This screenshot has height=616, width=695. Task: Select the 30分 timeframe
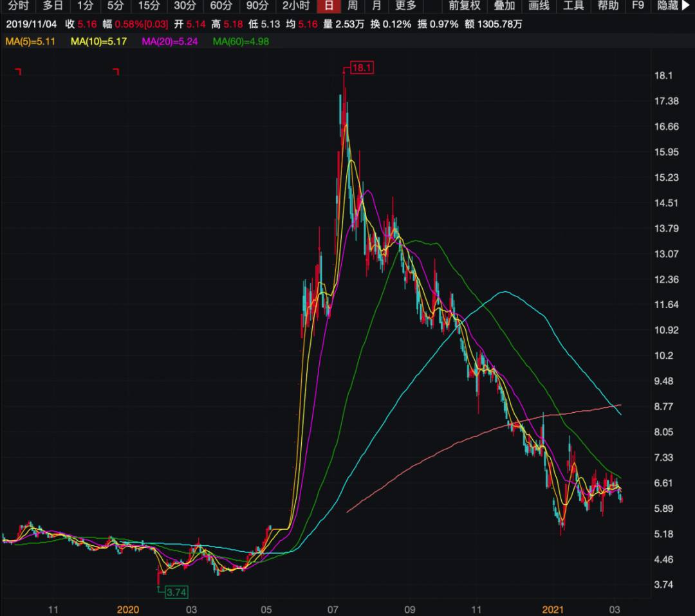[185, 6]
